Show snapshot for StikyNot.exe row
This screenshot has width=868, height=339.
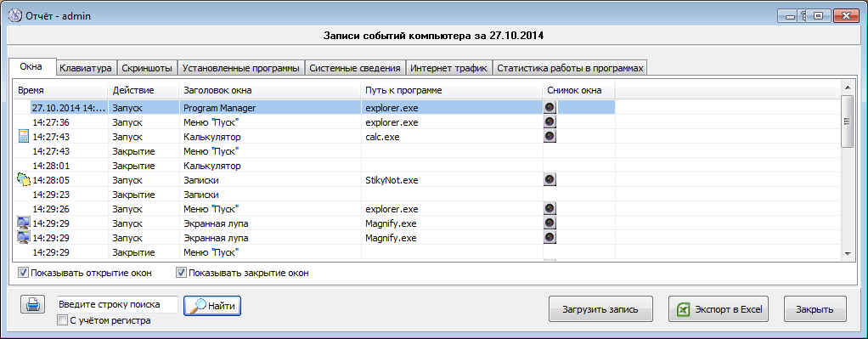(x=550, y=179)
